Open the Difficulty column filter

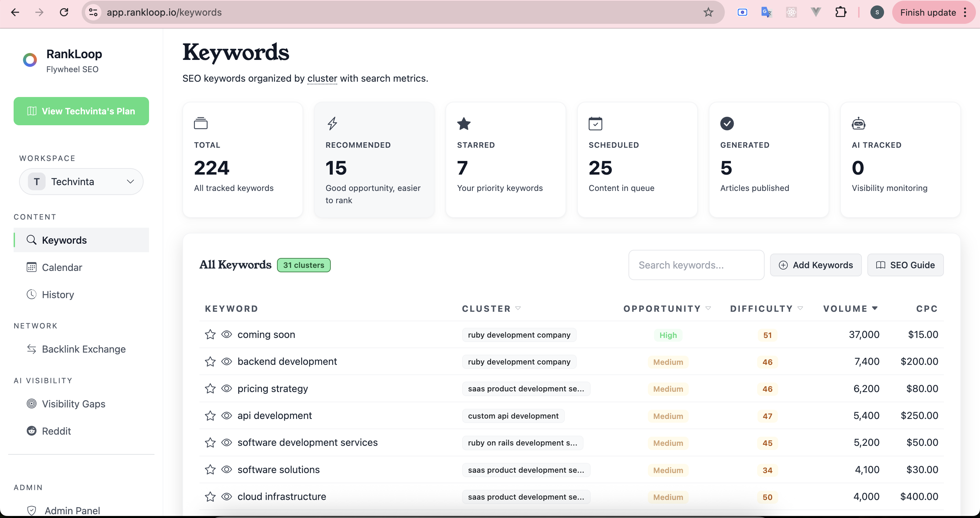pyautogui.click(x=800, y=308)
